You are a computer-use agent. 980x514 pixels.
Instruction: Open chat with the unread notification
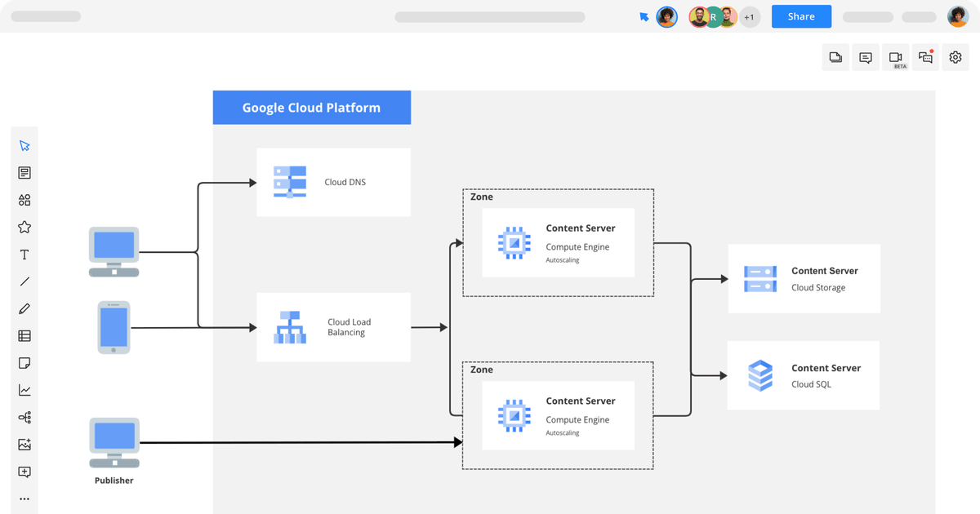tap(925, 57)
